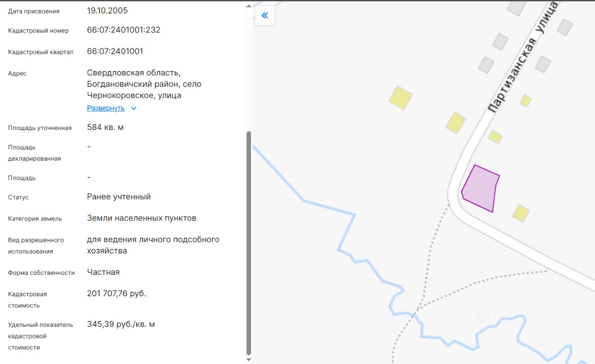This screenshot has width=595, height=364.
Task: Click the scrollbar down arrow at panel bottom
Action: (249, 359)
